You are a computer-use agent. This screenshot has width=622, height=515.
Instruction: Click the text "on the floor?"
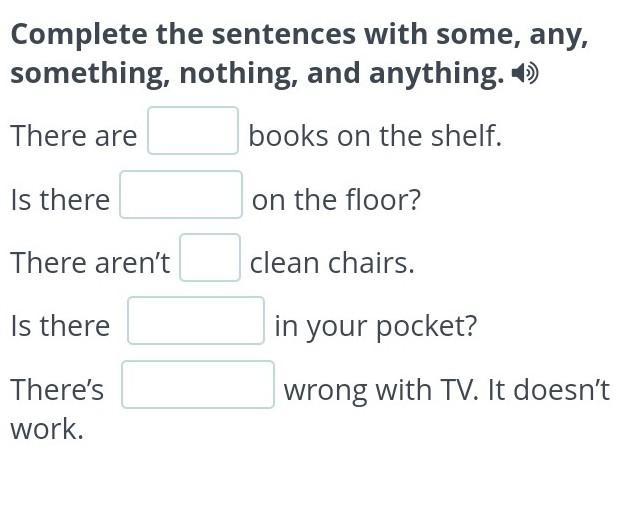[336, 200]
